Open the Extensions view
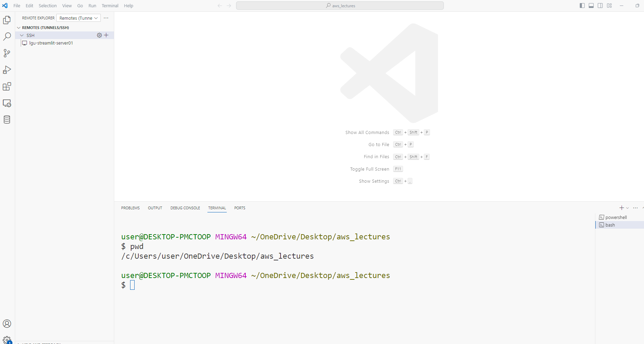The height and width of the screenshot is (344, 644). [x=7, y=86]
